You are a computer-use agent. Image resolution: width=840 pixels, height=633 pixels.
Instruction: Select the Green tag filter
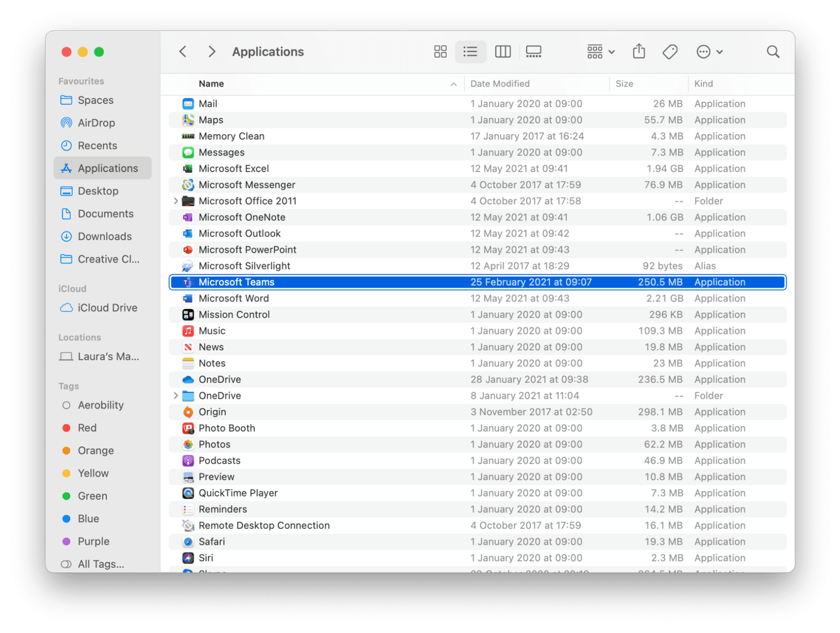tap(92, 496)
